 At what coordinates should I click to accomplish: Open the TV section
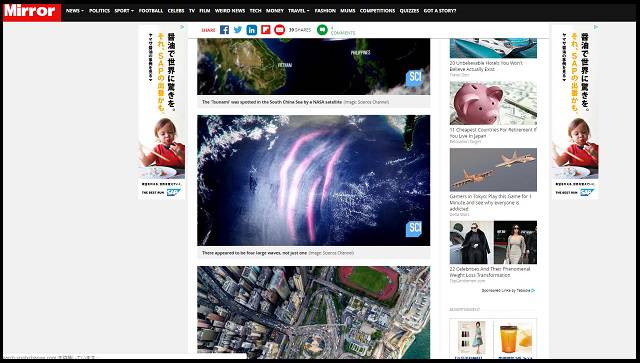click(192, 11)
